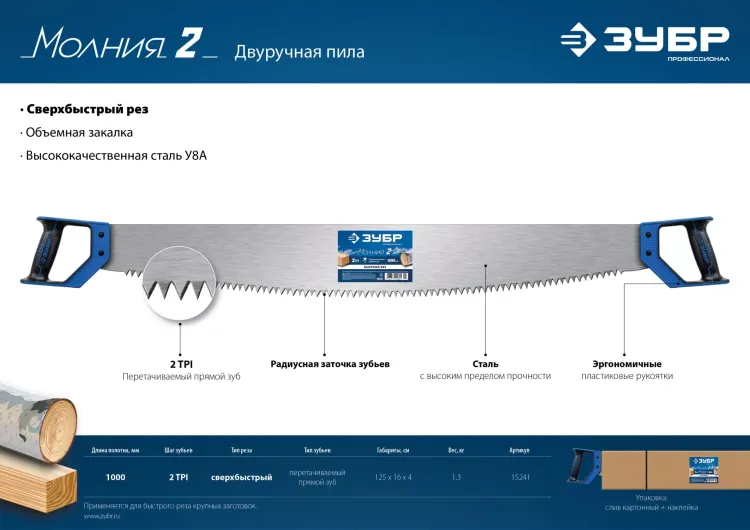This screenshot has width=750, height=530.
Task: Click the ЗУБР logo at top right
Action: click(645, 42)
